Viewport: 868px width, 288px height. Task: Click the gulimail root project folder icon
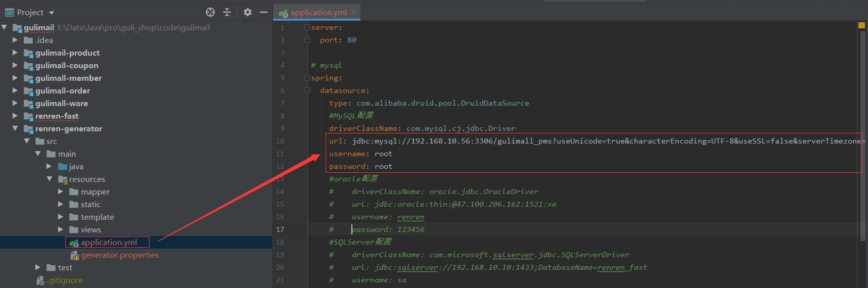point(17,28)
